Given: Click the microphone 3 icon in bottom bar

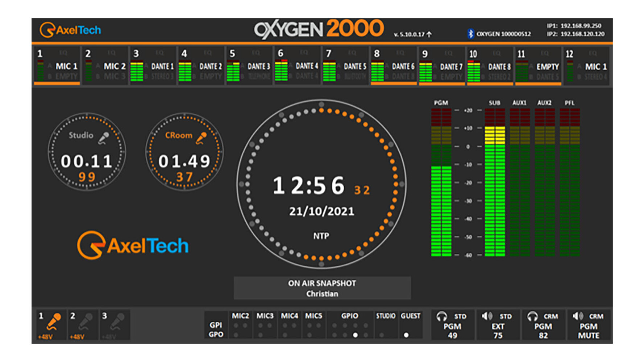Looking at the screenshot, I should [x=118, y=321].
